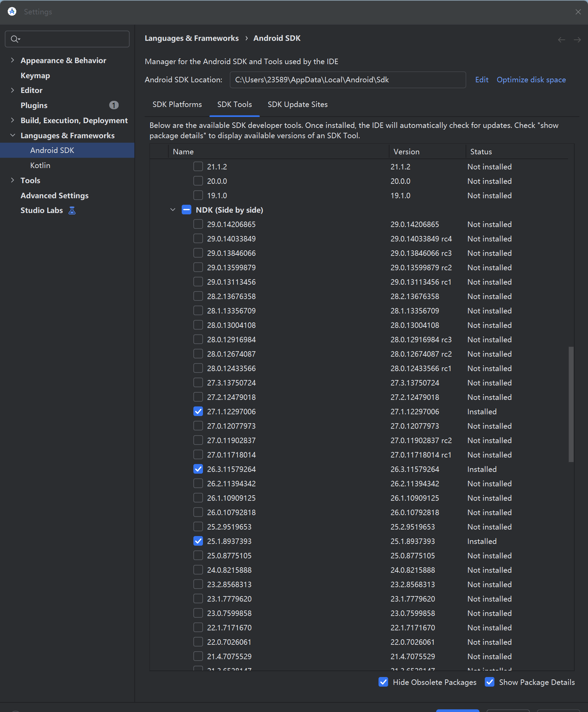Uncheck NDK 25.1.8937393
The width and height of the screenshot is (588, 712).
(x=198, y=541)
